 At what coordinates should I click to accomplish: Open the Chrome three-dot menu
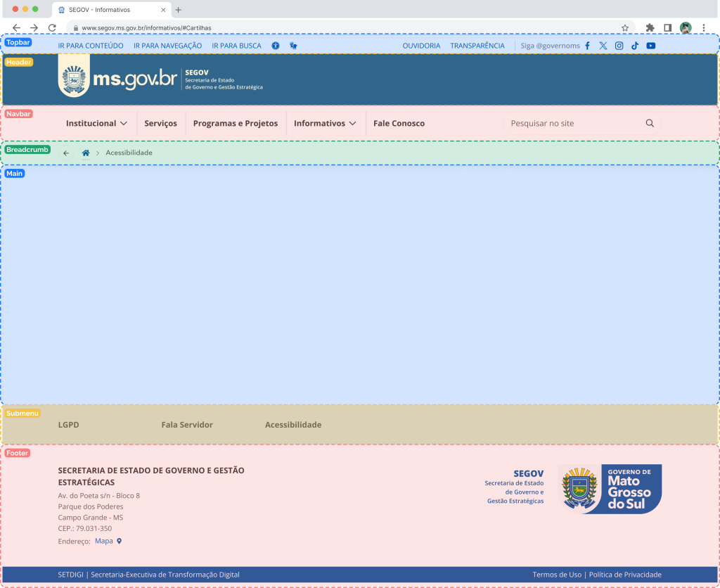click(x=704, y=27)
